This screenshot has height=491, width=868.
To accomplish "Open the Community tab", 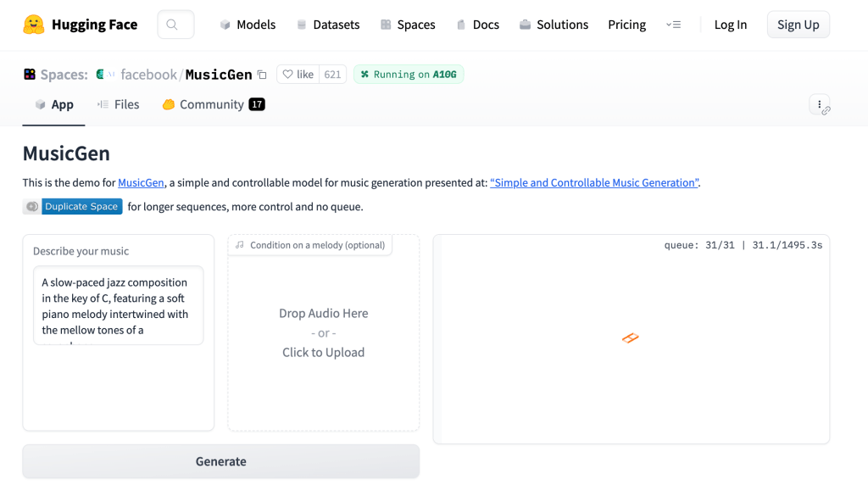I will [213, 104].
